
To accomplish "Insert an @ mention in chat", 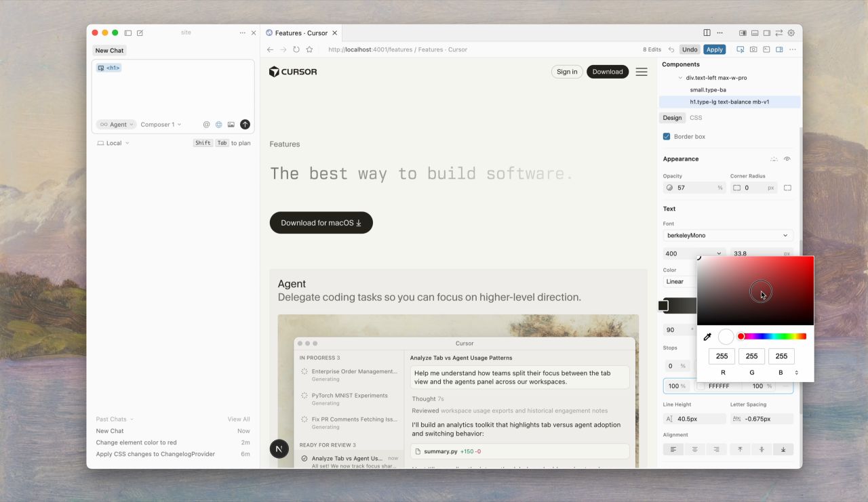I will point(206,125).
